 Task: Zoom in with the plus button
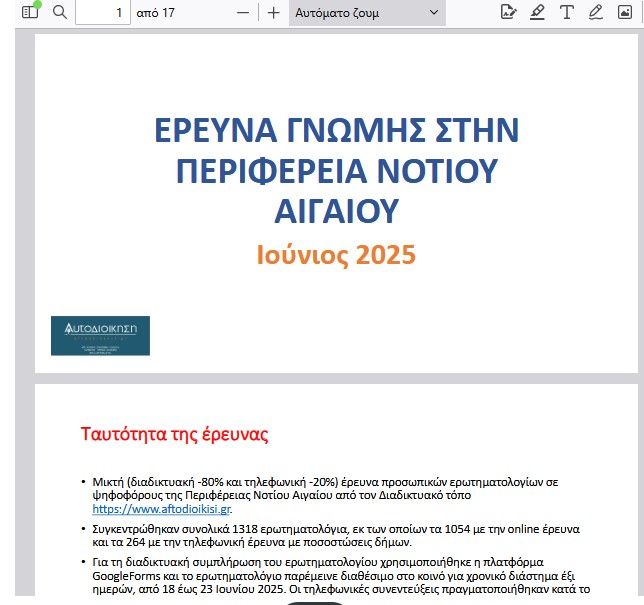tap(274, 13)
